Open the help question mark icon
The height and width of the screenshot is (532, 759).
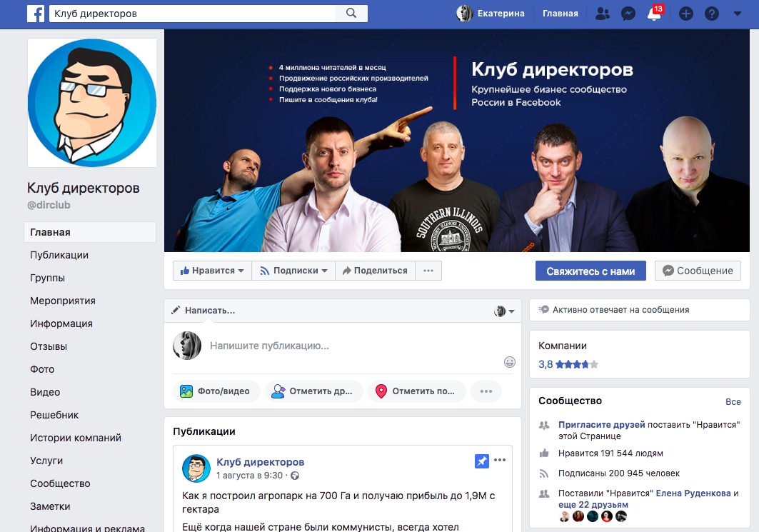(711, 14)
